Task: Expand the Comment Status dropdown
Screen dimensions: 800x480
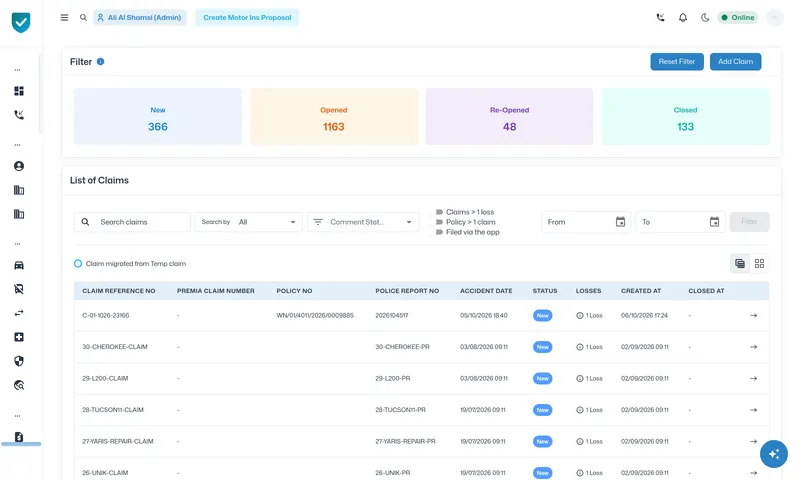Action: [x=363, y=222]
